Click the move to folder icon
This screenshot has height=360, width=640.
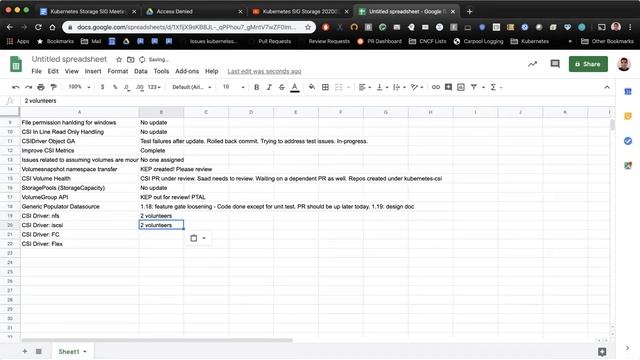[131, 60]
